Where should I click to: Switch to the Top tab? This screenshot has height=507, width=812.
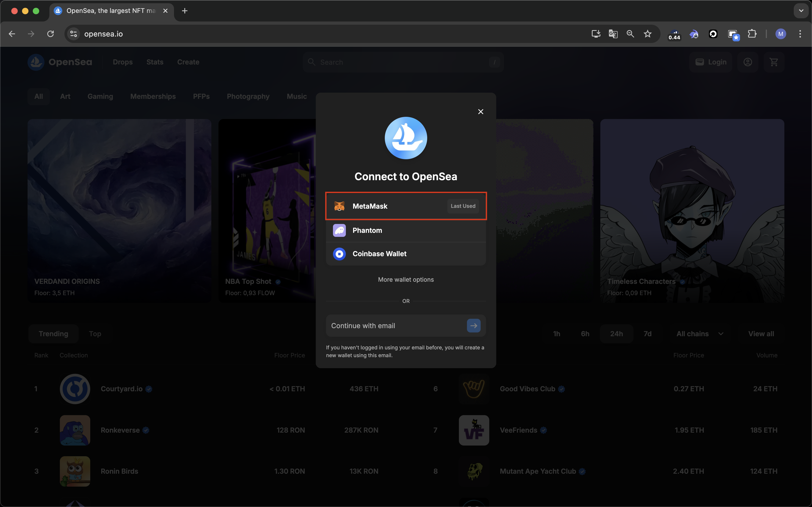[x=95, y=334]
